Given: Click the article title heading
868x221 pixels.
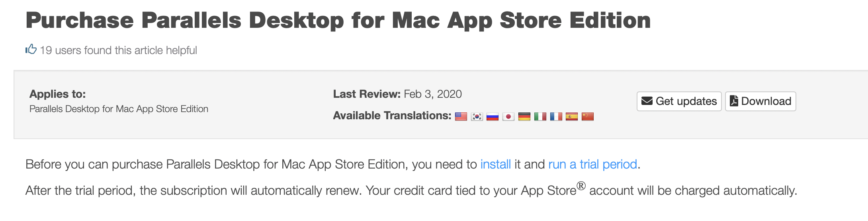Looking at the screenshot, I should tap(338, 20).
